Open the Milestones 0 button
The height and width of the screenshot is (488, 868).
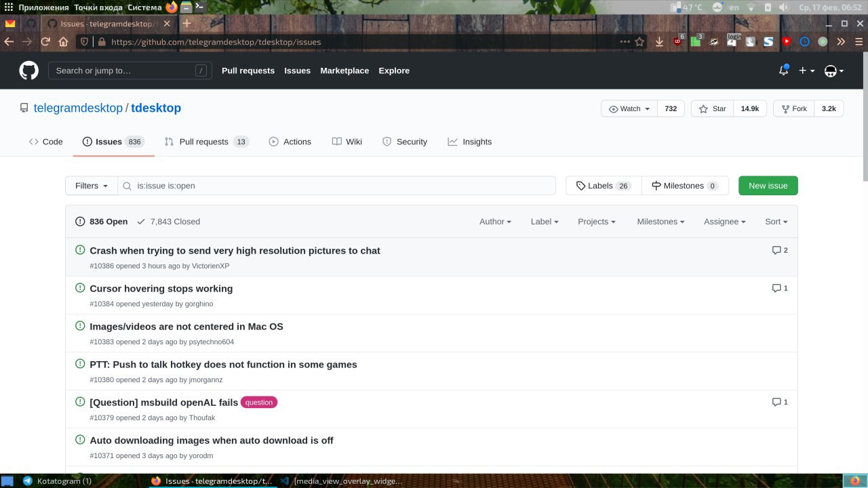[685, 186]
